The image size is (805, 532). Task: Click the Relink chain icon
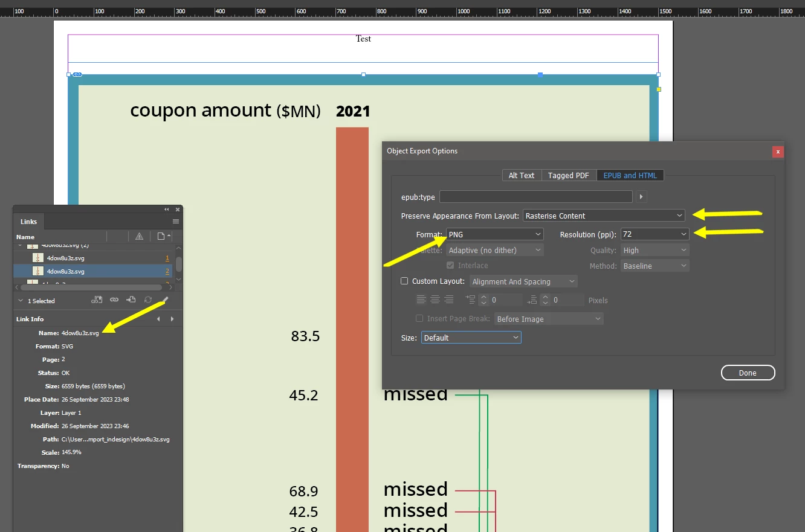pos(114,300)
